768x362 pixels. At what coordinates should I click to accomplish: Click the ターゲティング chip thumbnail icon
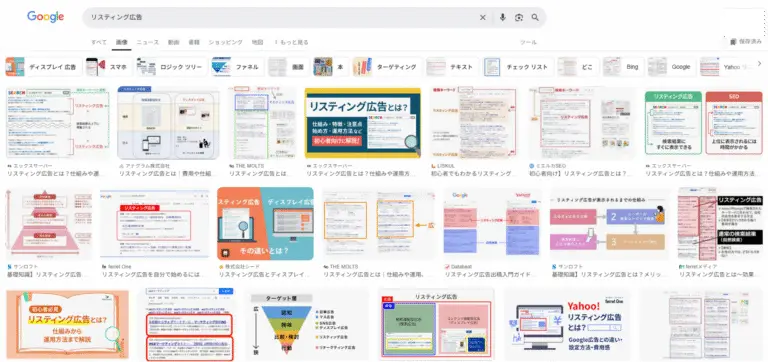click(x=362, y=67)
